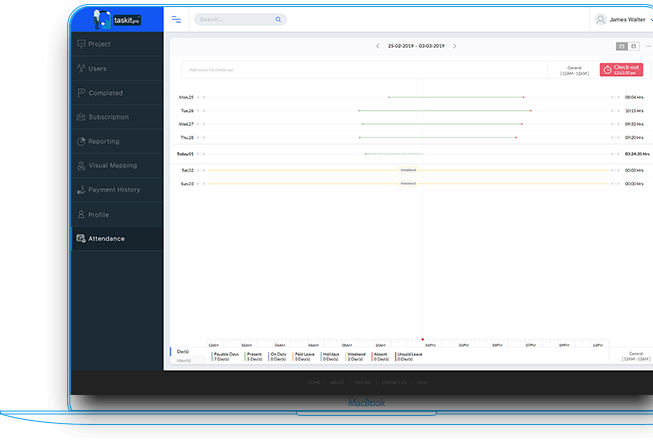Open Visual Mapping in the sidebar

point(117,165)
